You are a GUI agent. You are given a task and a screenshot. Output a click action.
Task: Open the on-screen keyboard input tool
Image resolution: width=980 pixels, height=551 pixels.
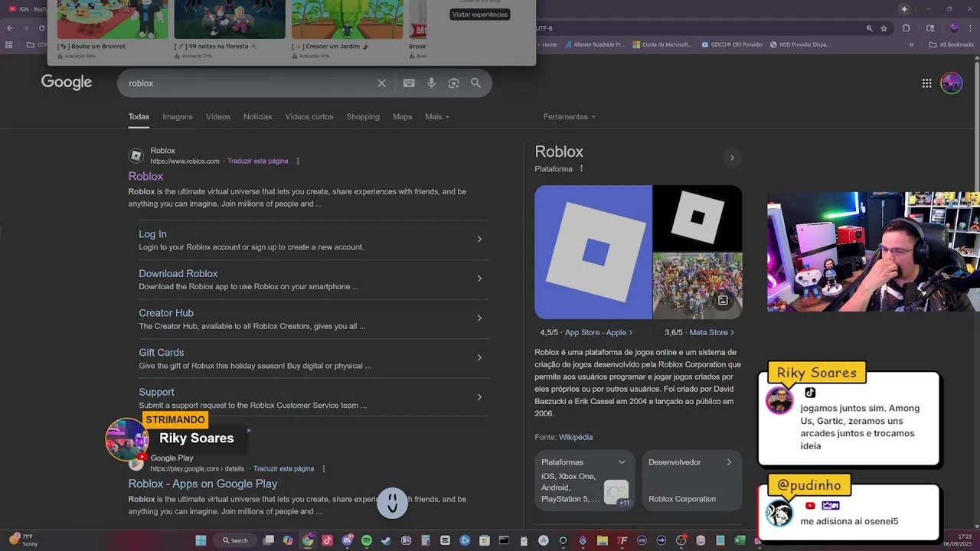pyautogui.click(x=409, y=83)
